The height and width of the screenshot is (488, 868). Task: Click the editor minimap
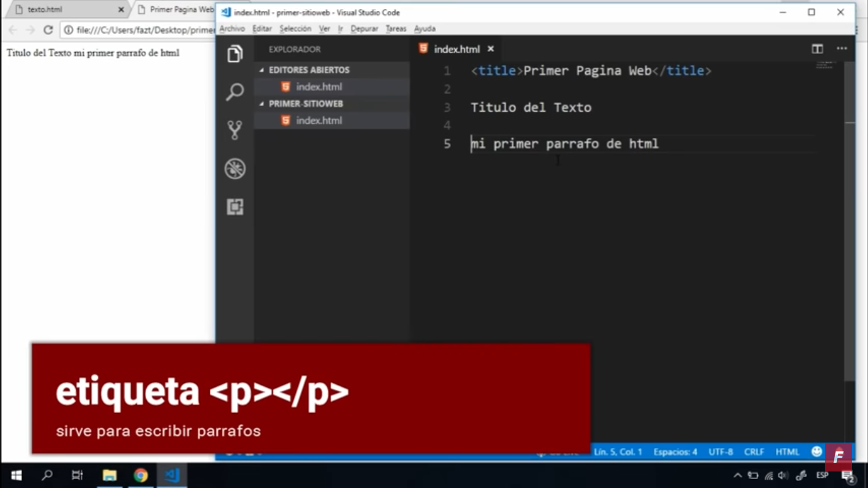(824, 65)
